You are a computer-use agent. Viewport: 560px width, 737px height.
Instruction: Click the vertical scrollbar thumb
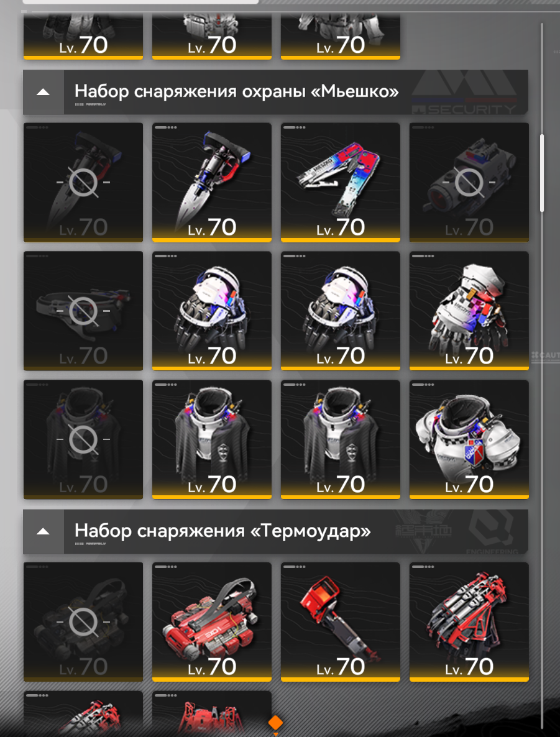tap(541, 173)
